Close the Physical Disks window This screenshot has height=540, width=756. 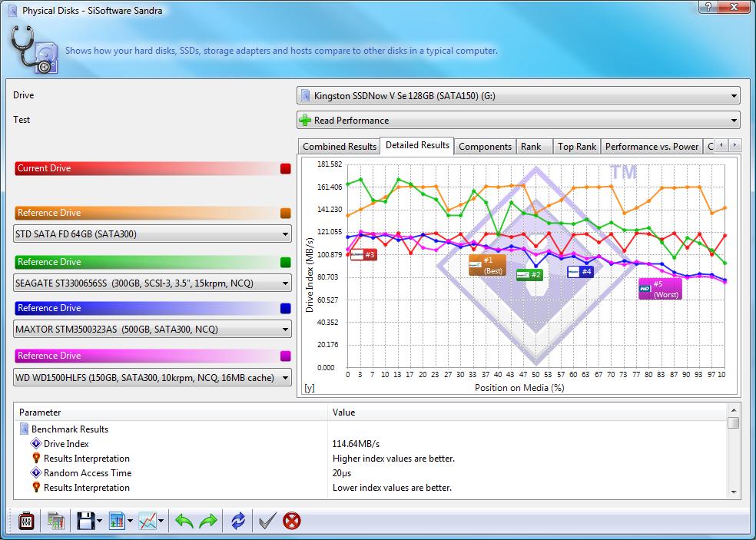(734, 7)
